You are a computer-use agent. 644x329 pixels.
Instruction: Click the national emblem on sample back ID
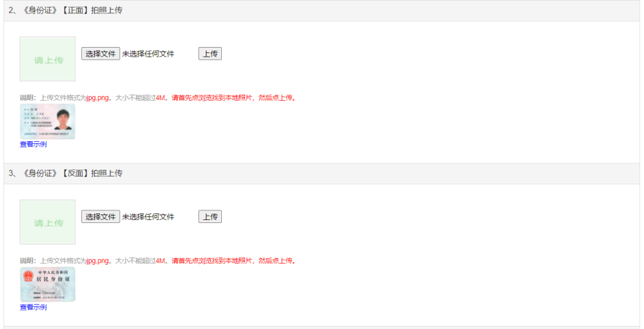[29, 276]
